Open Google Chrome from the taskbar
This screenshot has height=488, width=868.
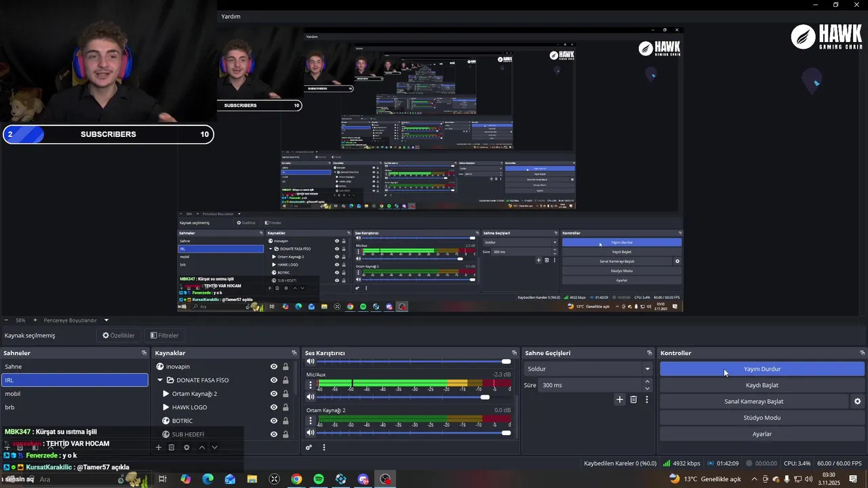click(296, 479)
